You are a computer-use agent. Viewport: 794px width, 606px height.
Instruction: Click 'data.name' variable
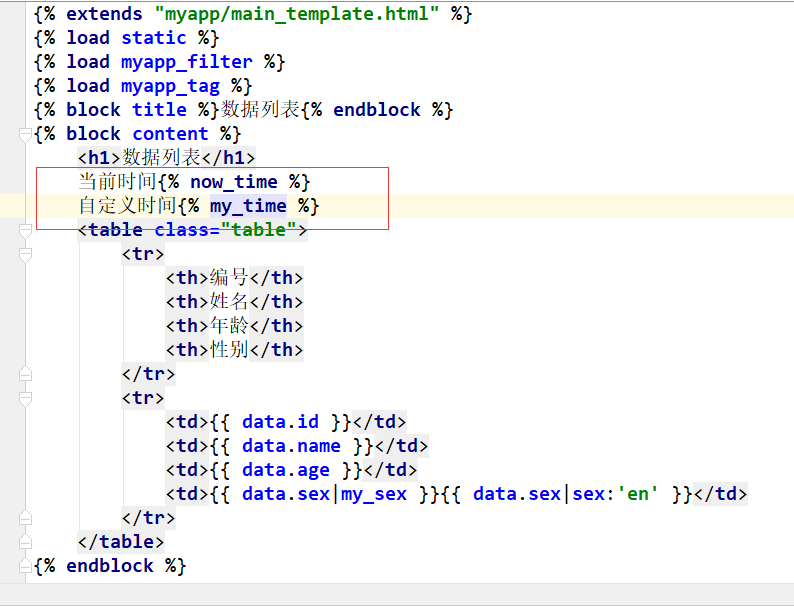(291, 446)
